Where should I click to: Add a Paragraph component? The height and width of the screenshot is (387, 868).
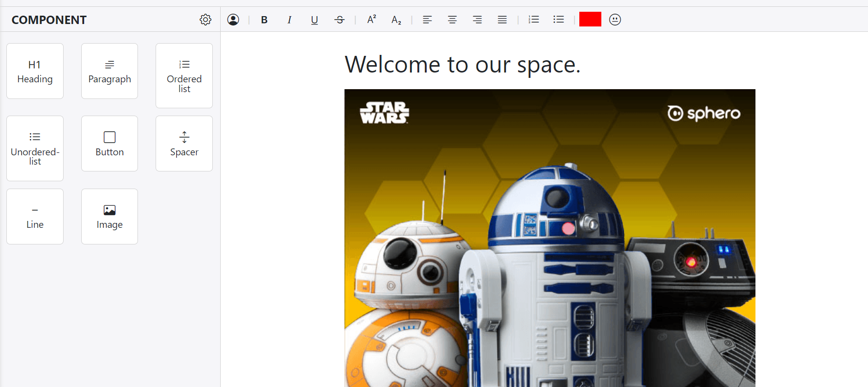click(x=110, y=71)
